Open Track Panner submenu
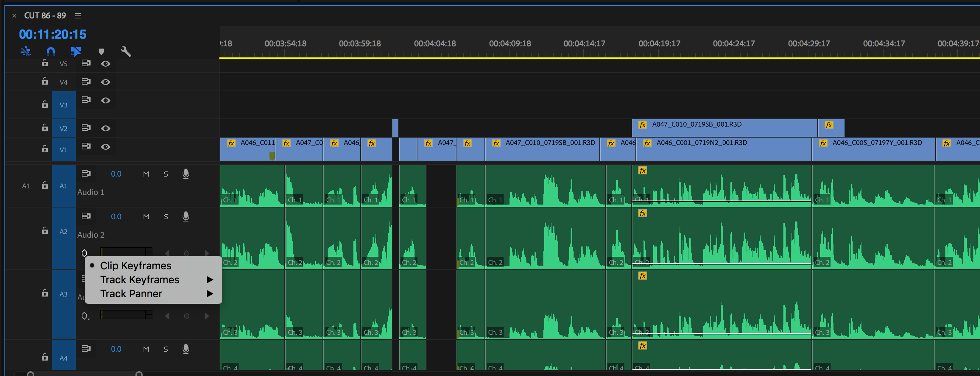The image size is (980, 376). tap(153, 294)
